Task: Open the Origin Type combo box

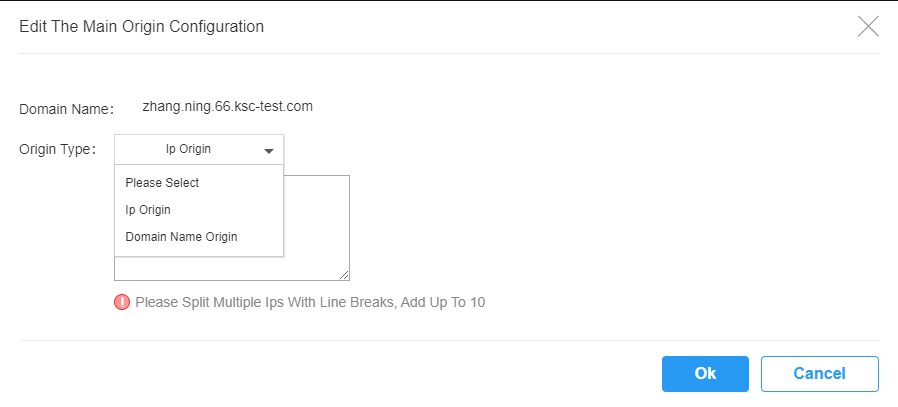Action: click(x=199, y=149)
